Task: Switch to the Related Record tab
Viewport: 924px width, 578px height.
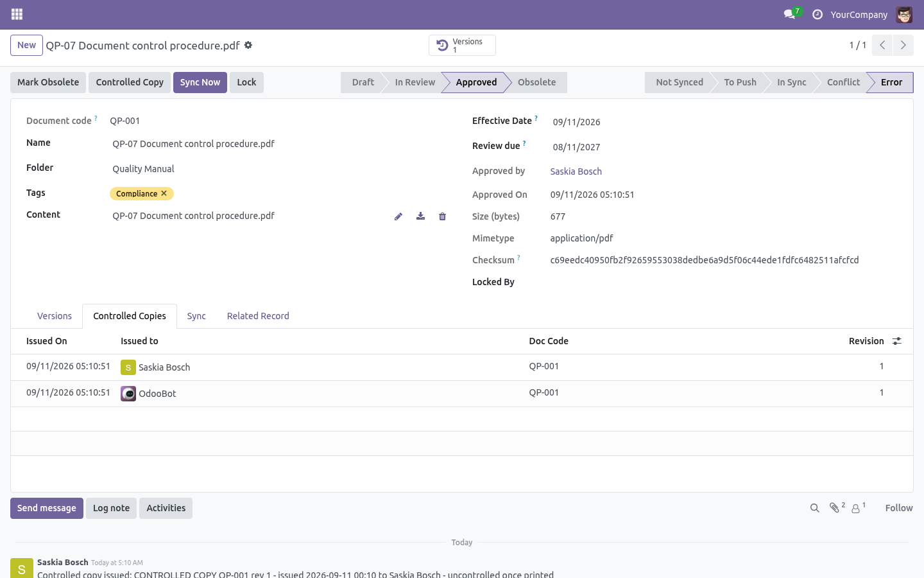Action: [258, 316]
